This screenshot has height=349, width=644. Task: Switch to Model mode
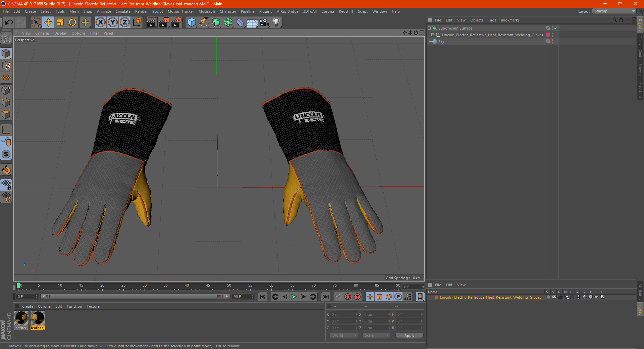(6, 53)
